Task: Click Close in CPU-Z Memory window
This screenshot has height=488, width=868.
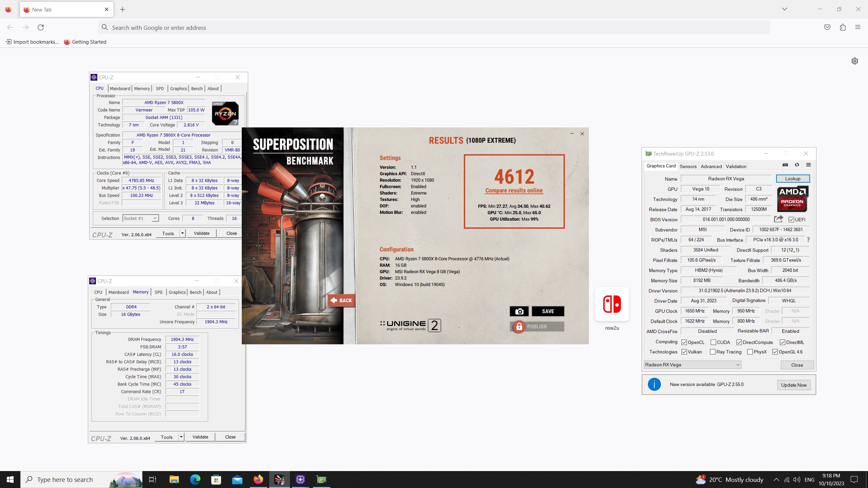Action: click(x=230, y=437)
